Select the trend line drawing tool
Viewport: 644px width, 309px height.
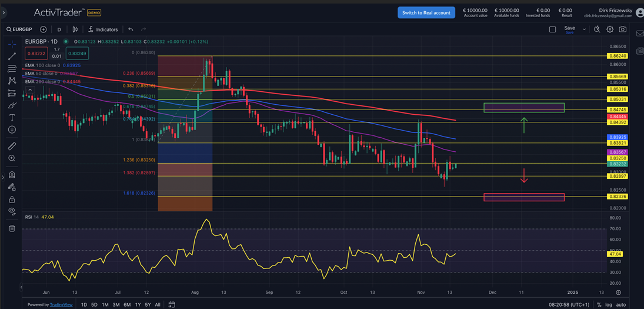[x=12, y=56]
